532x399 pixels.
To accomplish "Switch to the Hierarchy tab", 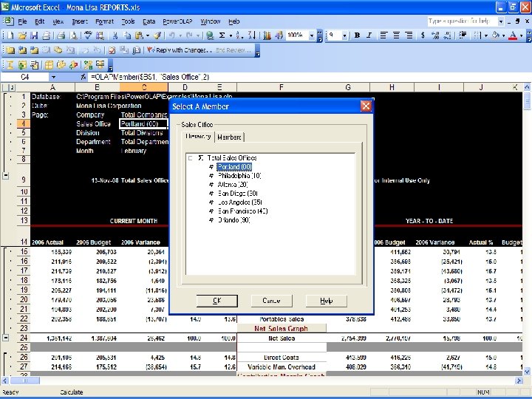I will [x=198, y=137].
